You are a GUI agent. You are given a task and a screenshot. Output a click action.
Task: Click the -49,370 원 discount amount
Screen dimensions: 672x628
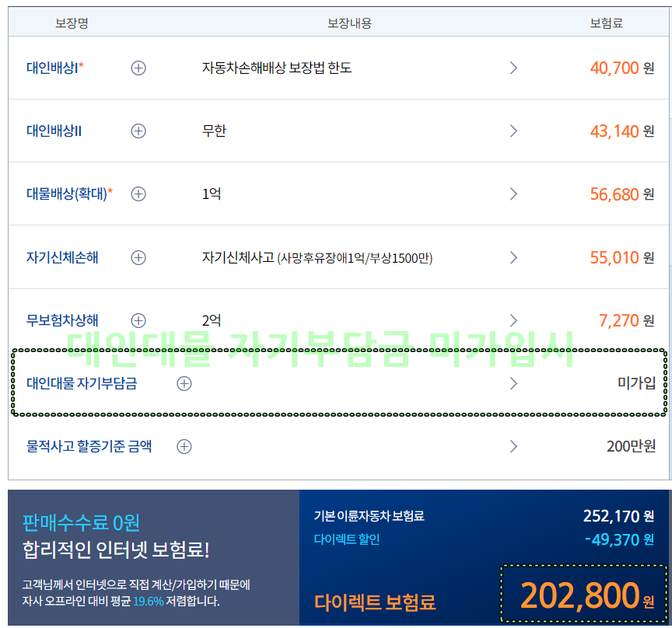point(620,539)
